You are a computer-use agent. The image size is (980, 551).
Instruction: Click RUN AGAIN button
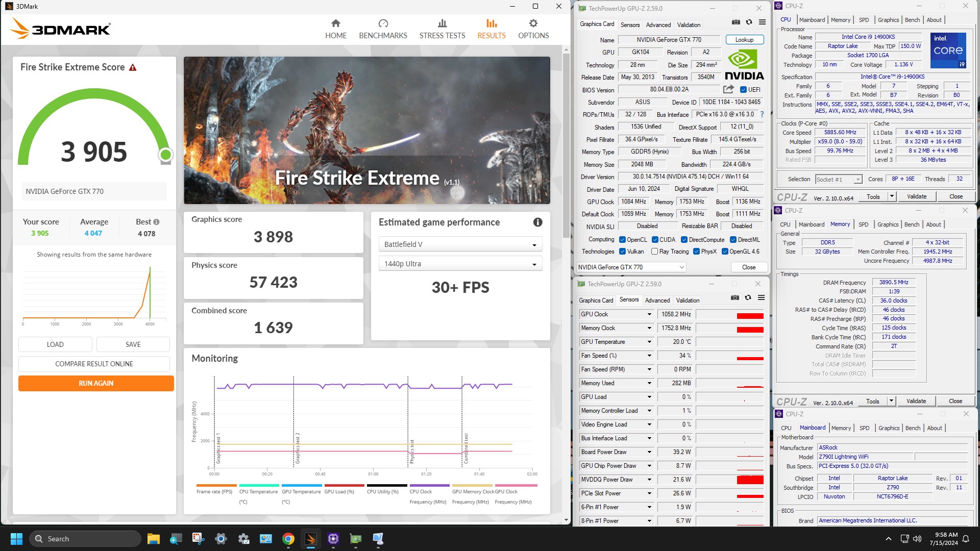(x=96, y=383)
